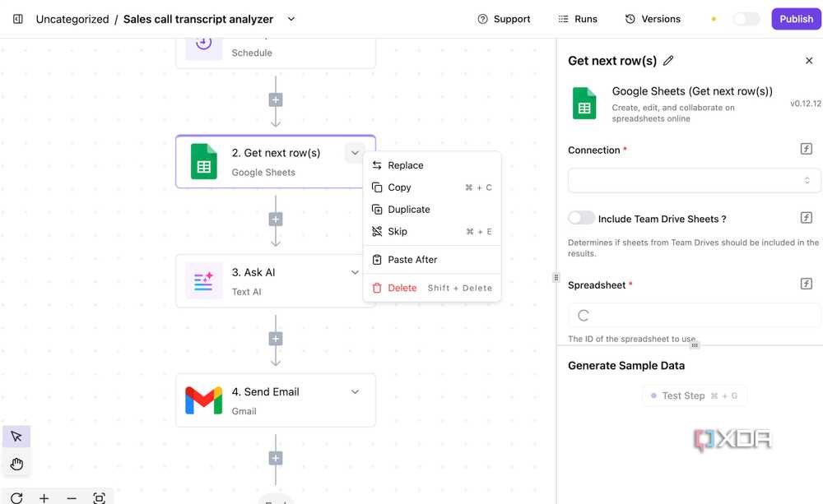Choose Delete from context menu

pyautogui.click(x=432, y=288)
